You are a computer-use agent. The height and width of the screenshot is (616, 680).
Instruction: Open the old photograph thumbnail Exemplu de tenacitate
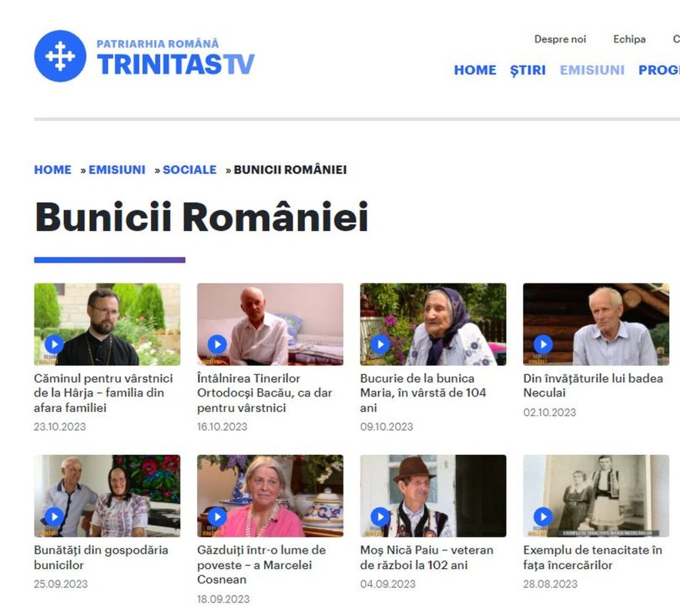[x=596, y=496]
